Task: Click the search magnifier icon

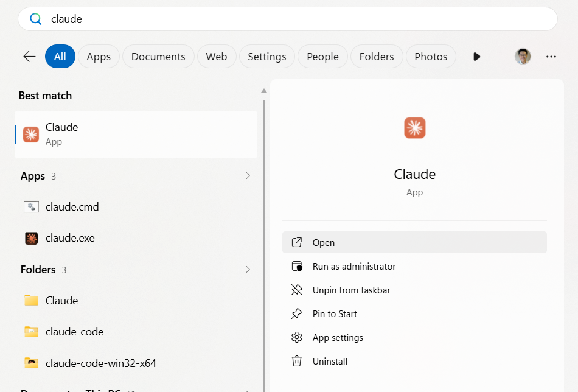Action: pyautogui.click(x=36, y=19)
